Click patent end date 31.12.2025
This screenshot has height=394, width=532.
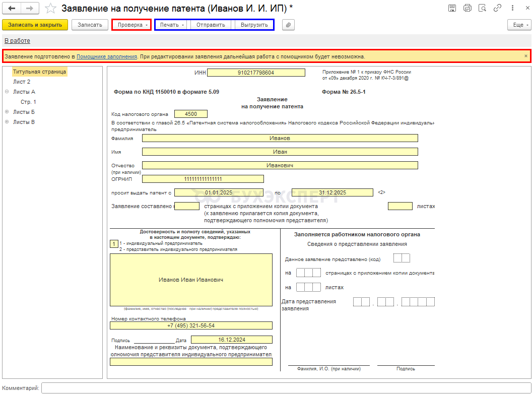tap(332, 192)
